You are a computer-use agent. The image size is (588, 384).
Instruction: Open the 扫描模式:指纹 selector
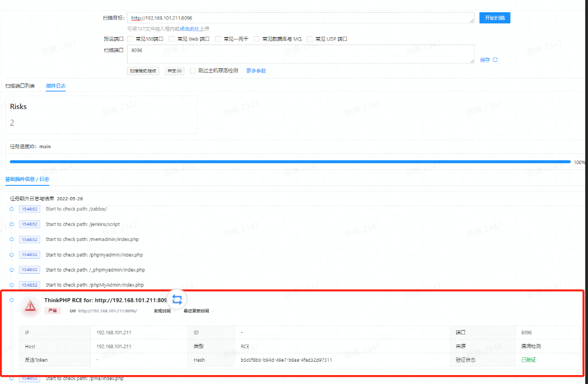(144, 71)
